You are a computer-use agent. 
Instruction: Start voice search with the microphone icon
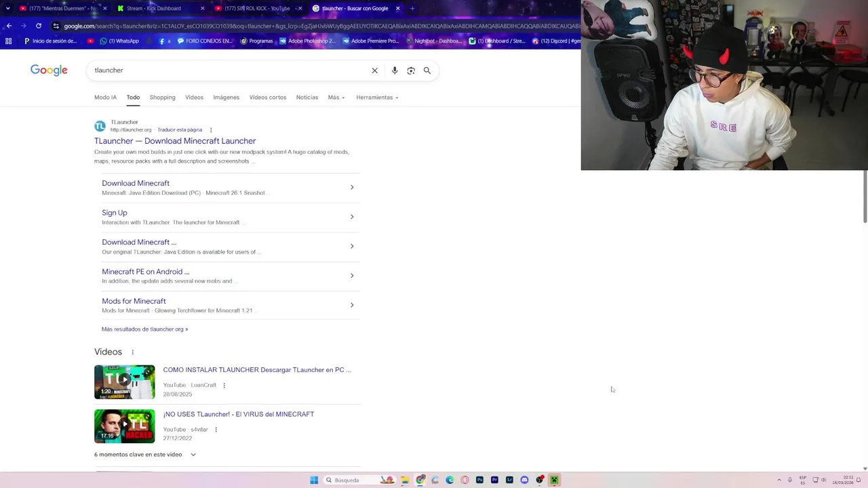(395, 70)
